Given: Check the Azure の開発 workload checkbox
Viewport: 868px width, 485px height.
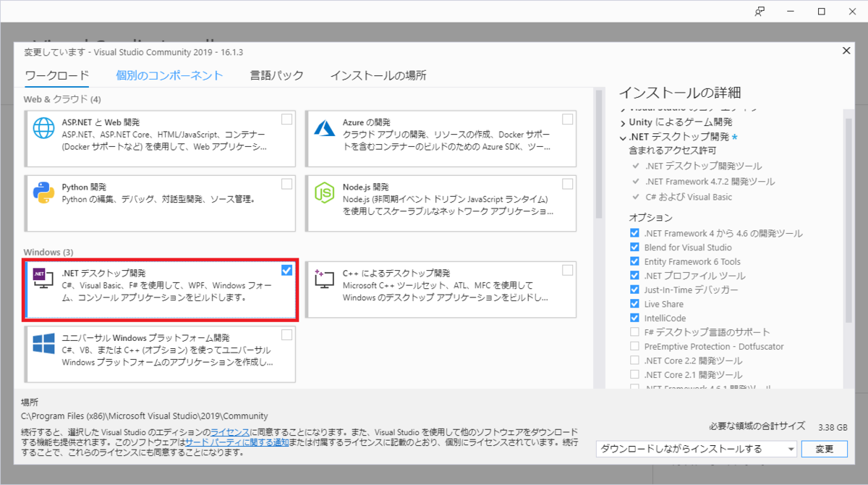Looking at the screenshot, I should pos(567,119).
